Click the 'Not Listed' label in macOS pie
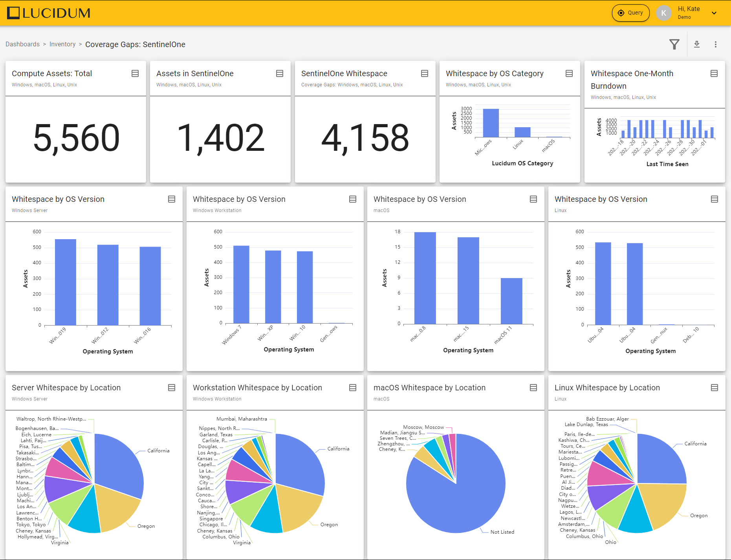 [502, 532]
